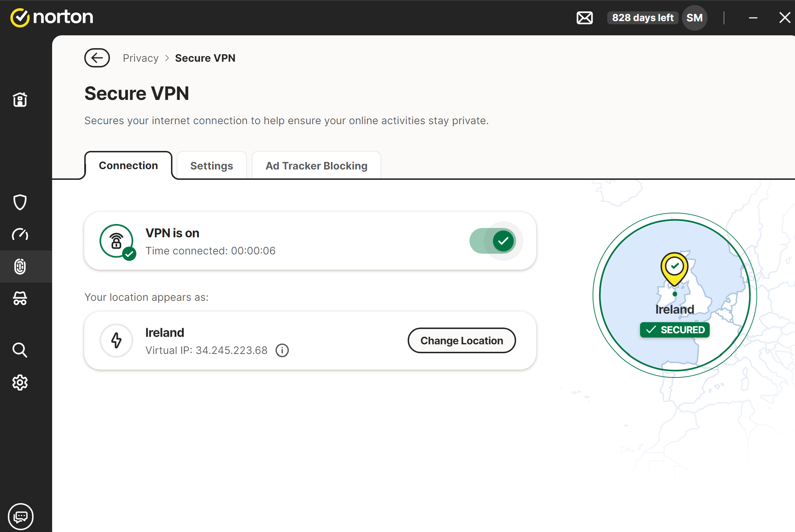Click the lightning bolt location icon
Image resolution: width=795 pixels, height=532 pixels.
(x=116, y=340)
